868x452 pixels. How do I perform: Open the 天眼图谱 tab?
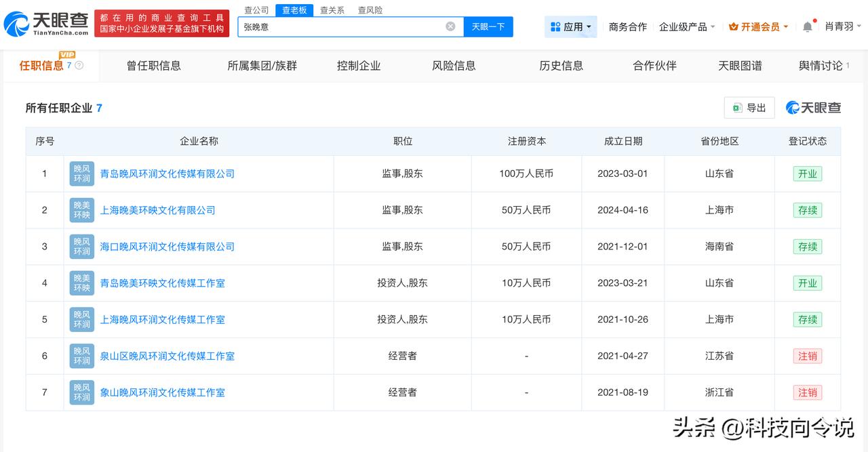(740, 66)
